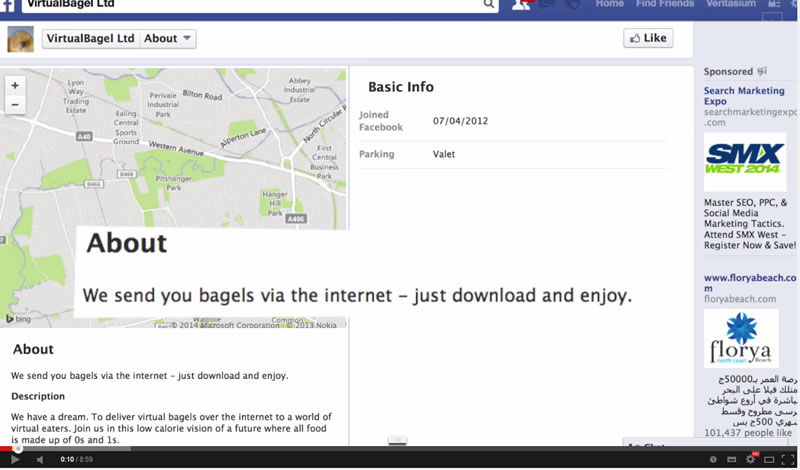The height and width of the screenshot is (470, 800).
Task: Click Pitshanger Park label on map
Action: pos(174,183)
